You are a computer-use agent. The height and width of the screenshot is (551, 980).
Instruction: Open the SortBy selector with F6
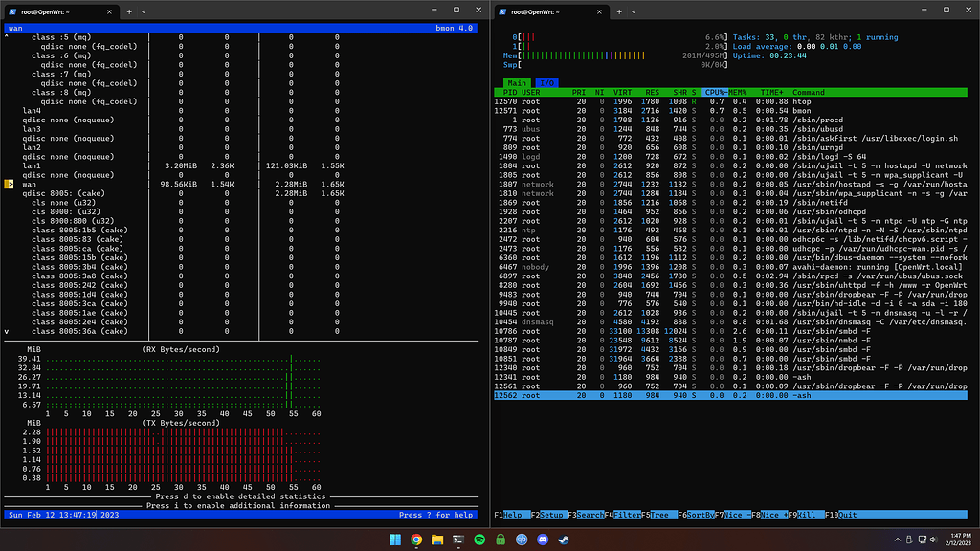coord(696,515)
